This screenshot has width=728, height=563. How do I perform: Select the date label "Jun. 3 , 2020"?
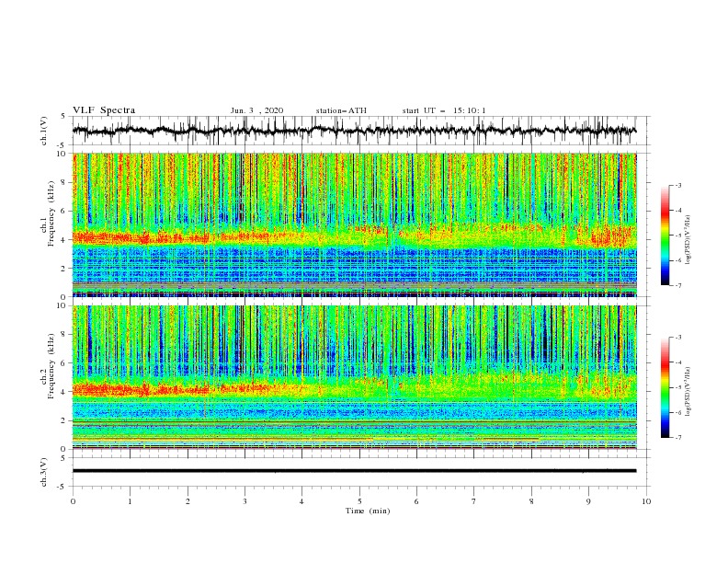tap(256, 110)
